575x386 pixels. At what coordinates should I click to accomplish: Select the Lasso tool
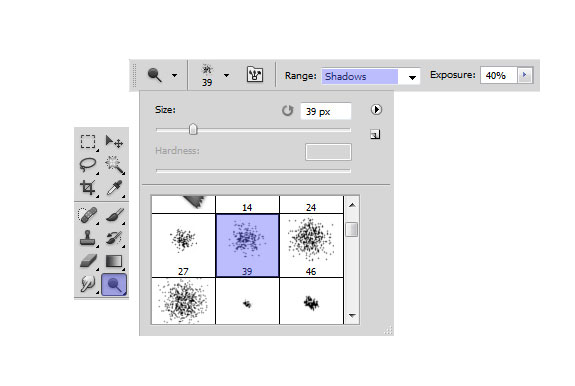coord(88,165)
